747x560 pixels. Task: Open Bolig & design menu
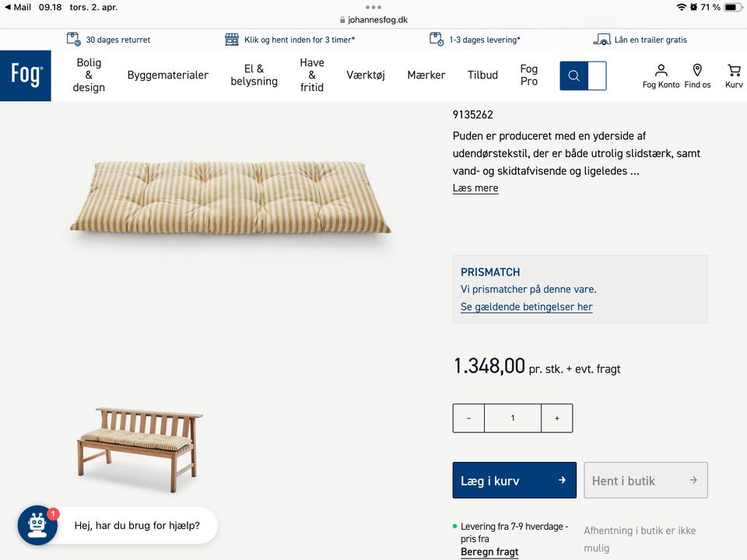(x=89, y=75)
